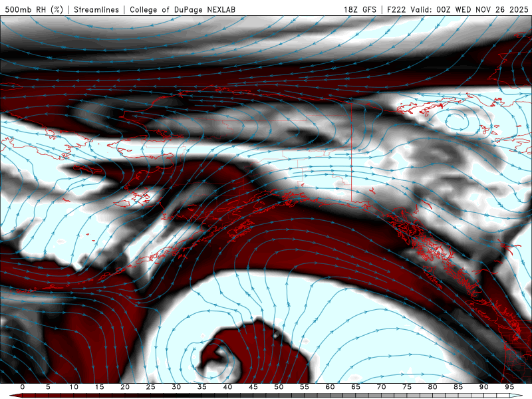The height and width of the screenshot is (399, 532).
Task: Click the '70' label on the color scale
Action: pos(381,387)
